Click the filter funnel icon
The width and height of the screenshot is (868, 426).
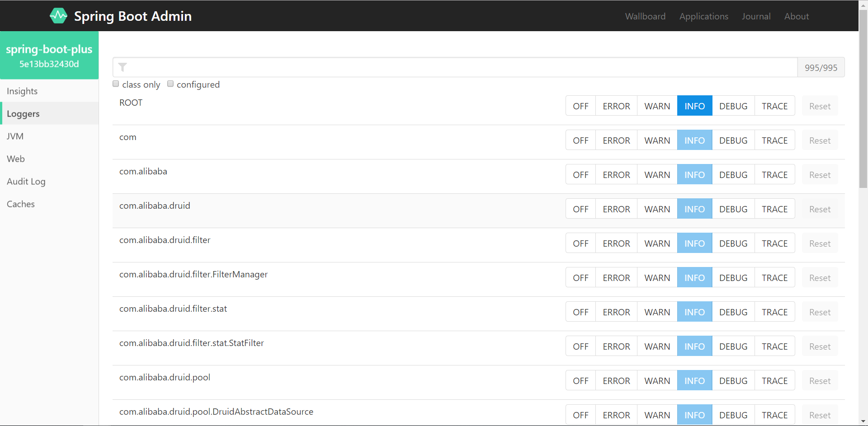[x=123, y=67]
